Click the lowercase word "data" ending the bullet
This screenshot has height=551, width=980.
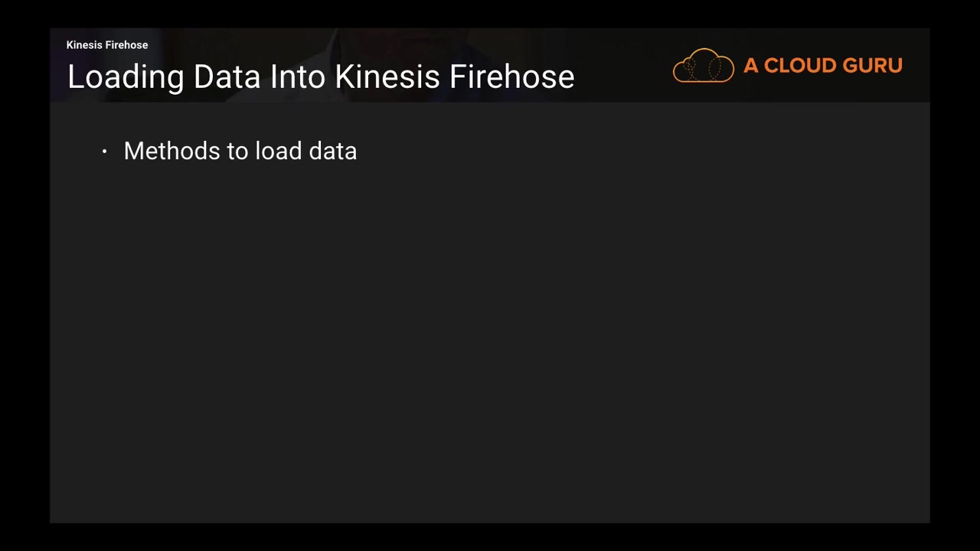pos(332,151)
